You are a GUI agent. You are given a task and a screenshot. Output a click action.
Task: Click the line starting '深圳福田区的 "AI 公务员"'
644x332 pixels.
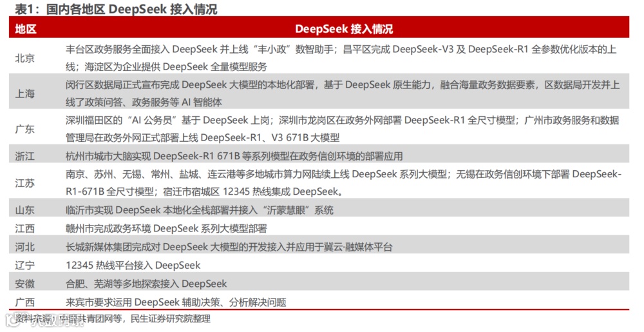(x=343, y=120)
